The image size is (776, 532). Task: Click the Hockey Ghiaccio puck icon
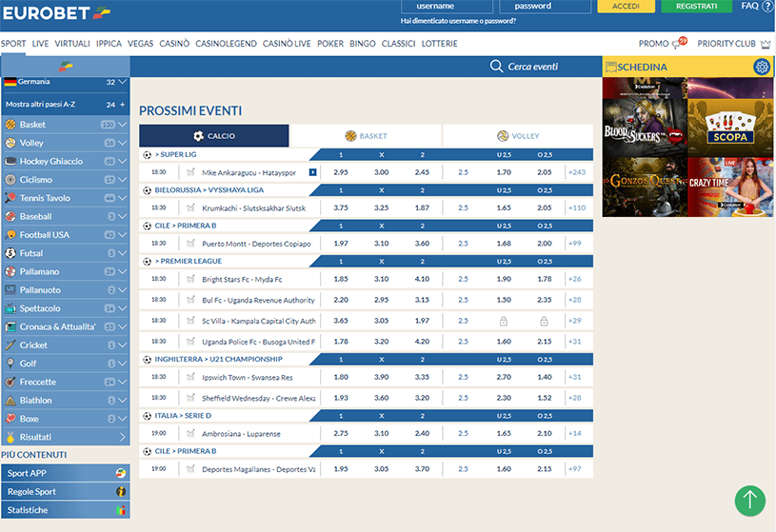click(x=10, y=162)
